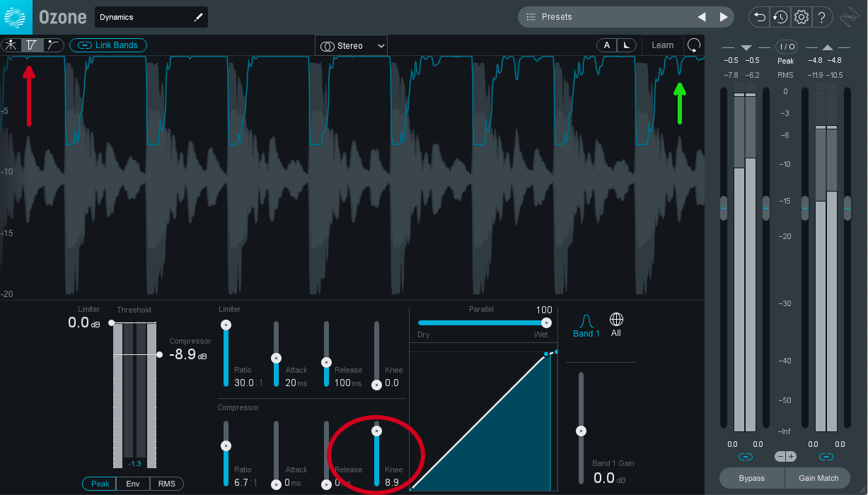This screenshot has height=495, width=868.
Task: Click the output meter up-triangle
Action: coord(827,47)
